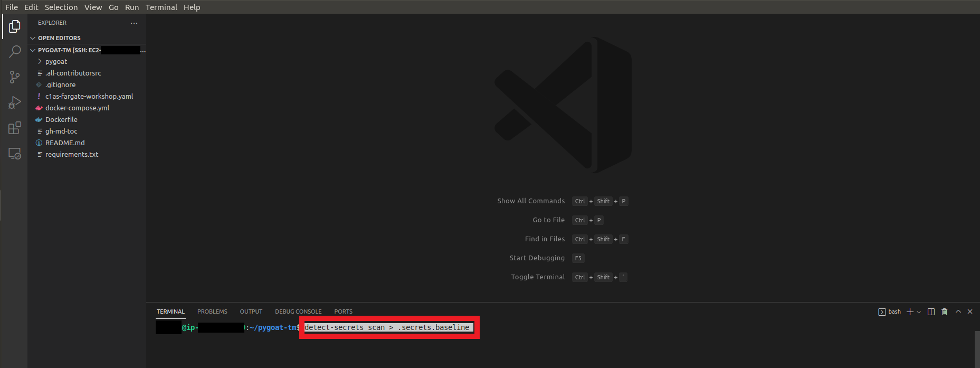Open README.md
The image size is (980, 368).
pos(87,143)
